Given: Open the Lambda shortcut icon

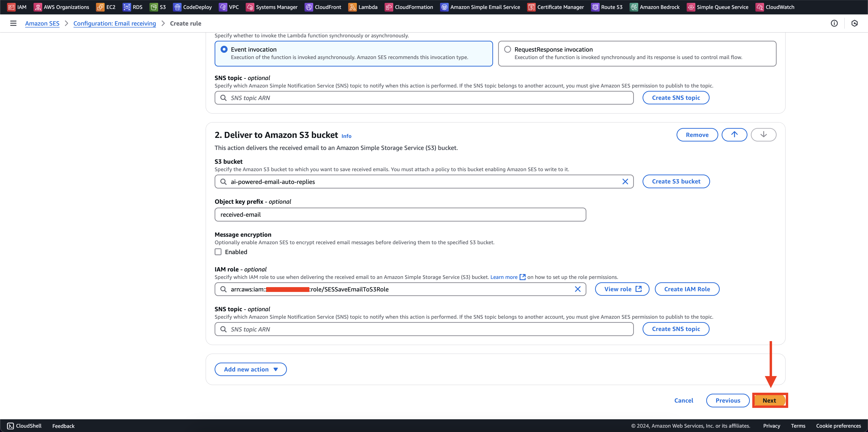Looking at the screenshot, I should tap(353, 7).
